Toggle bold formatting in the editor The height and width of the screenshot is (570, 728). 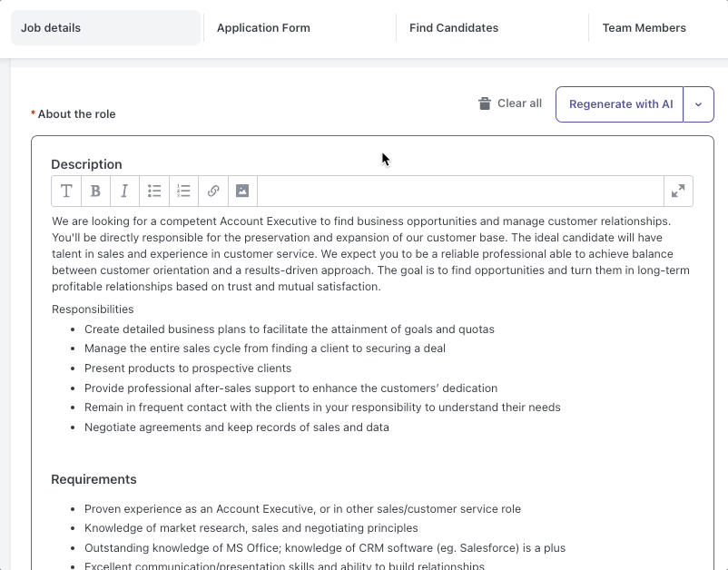click(95, 192)
